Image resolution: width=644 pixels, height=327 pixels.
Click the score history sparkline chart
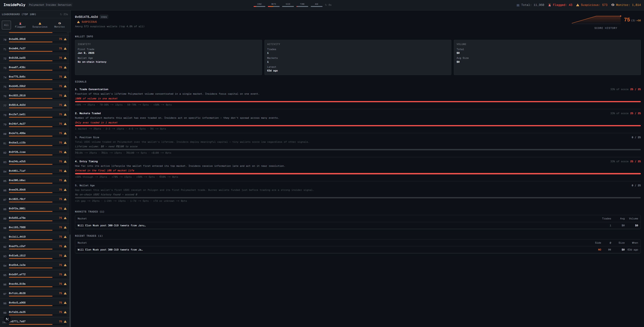[596, 20]
